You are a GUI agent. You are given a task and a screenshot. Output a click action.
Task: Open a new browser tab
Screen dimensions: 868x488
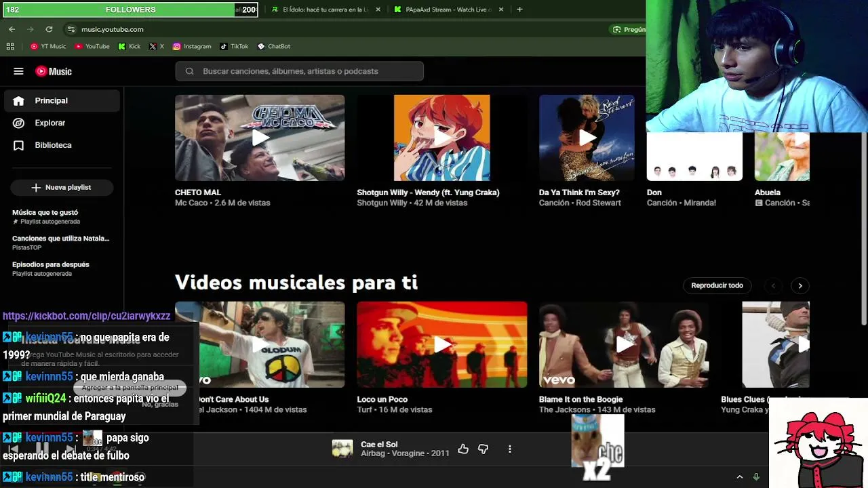coord(519,9)
